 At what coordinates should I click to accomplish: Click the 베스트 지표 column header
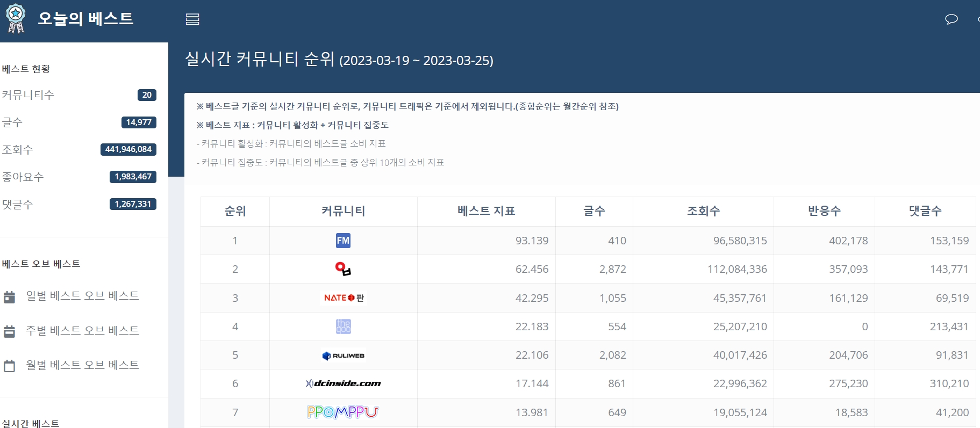point(487,211)
